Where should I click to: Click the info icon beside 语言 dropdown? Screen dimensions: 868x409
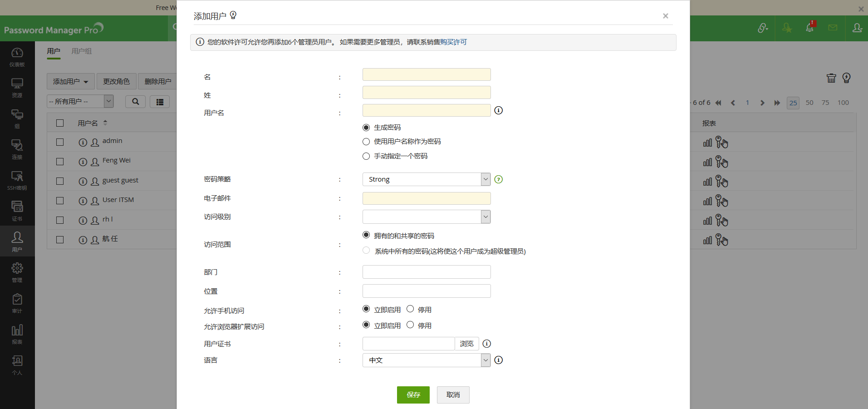click(x=498, y=360)
